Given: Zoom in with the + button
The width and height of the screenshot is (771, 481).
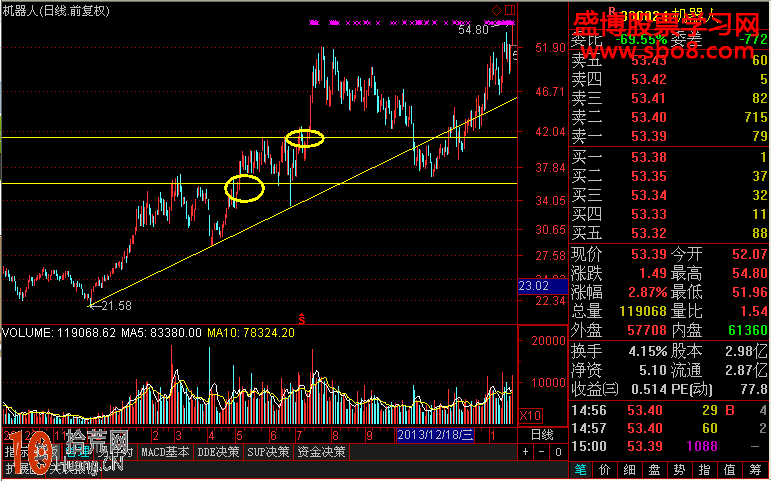Looking at the screenshot, I should pyautogui.click(x=526, y=452).
